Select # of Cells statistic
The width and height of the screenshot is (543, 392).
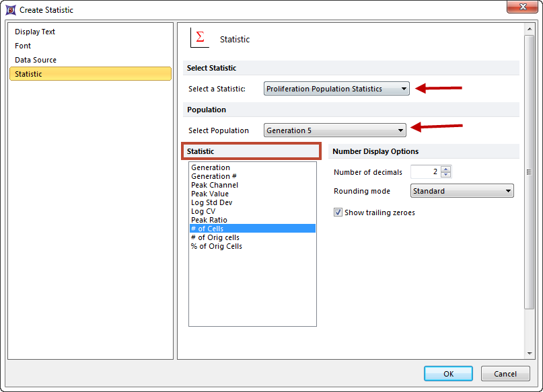252,229
